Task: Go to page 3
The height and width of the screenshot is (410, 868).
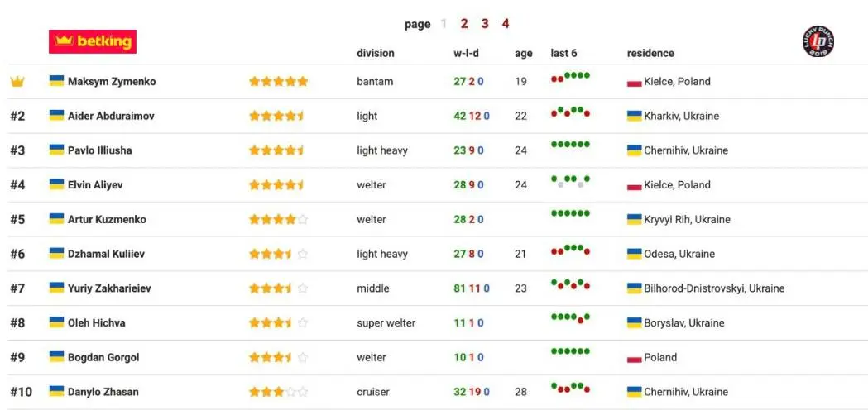Action: (485, 24)
